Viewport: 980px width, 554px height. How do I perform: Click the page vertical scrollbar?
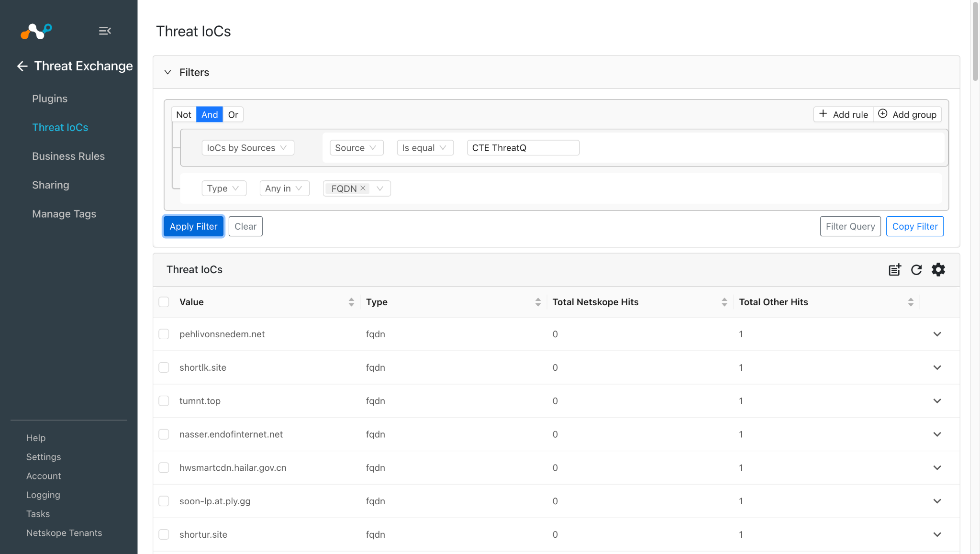point(975,41)
